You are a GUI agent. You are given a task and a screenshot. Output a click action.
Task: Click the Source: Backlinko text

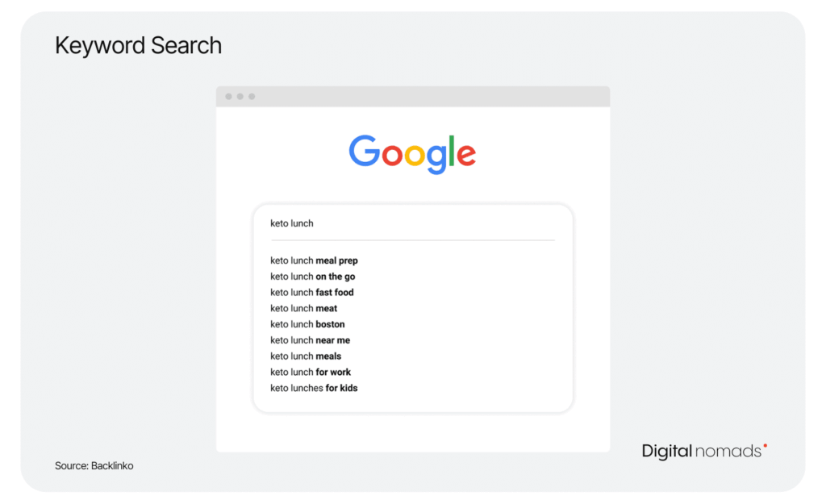coord(94,466)
